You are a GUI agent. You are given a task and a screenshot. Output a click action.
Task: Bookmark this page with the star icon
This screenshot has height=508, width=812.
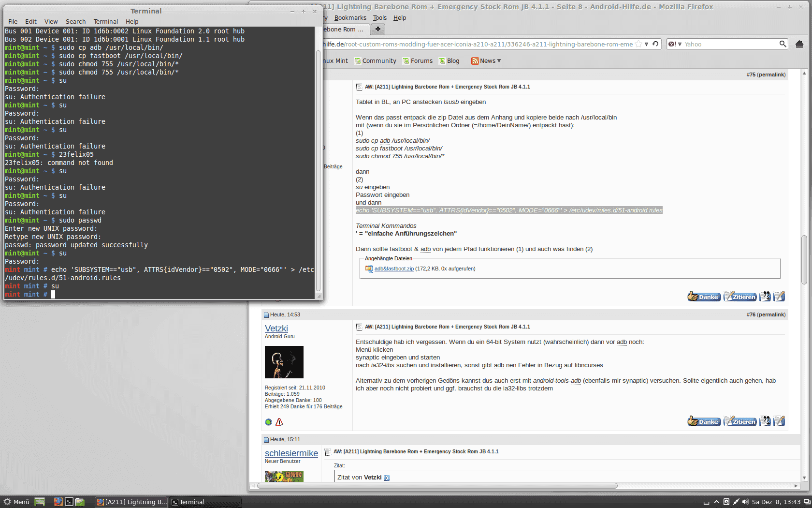[638, 44]
